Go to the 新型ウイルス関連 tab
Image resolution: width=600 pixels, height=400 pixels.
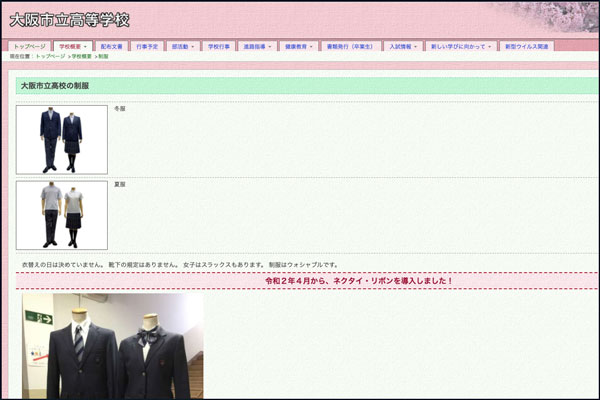(x=526, y=46)
